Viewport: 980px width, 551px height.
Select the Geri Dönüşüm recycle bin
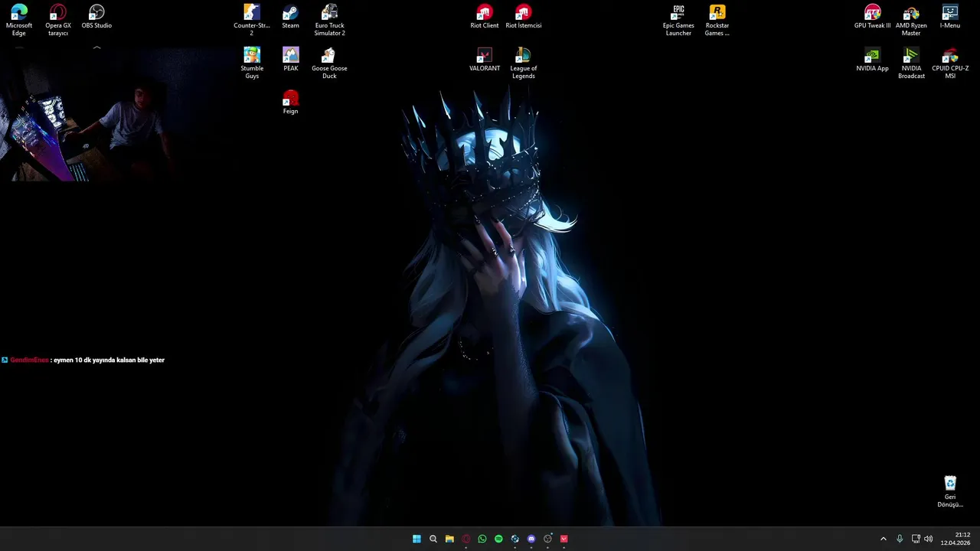950,492
